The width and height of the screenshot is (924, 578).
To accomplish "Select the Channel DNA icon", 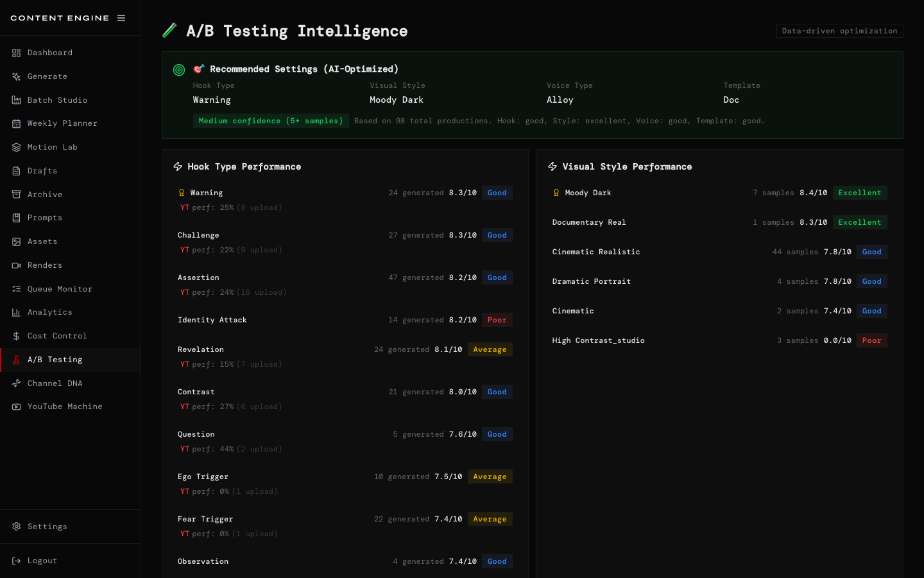I will point(16,383).
